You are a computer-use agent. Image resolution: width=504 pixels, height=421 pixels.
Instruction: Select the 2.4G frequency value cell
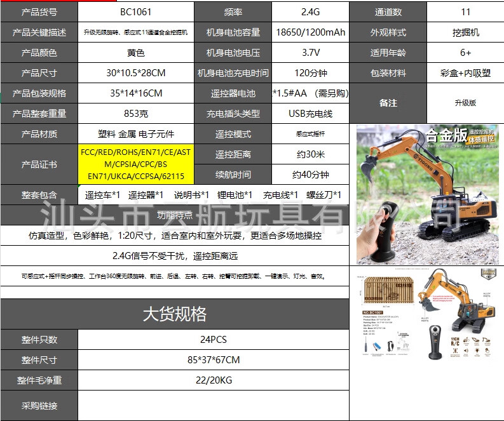click(311, 12)
